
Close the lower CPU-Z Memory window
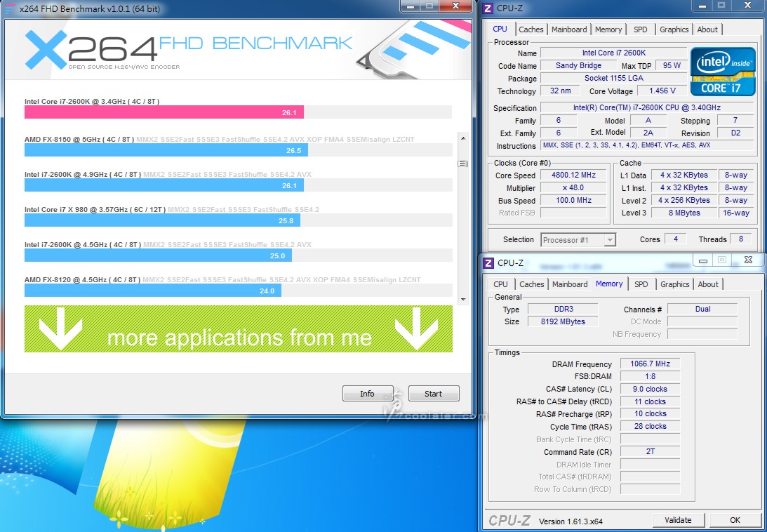coord(748,260)
